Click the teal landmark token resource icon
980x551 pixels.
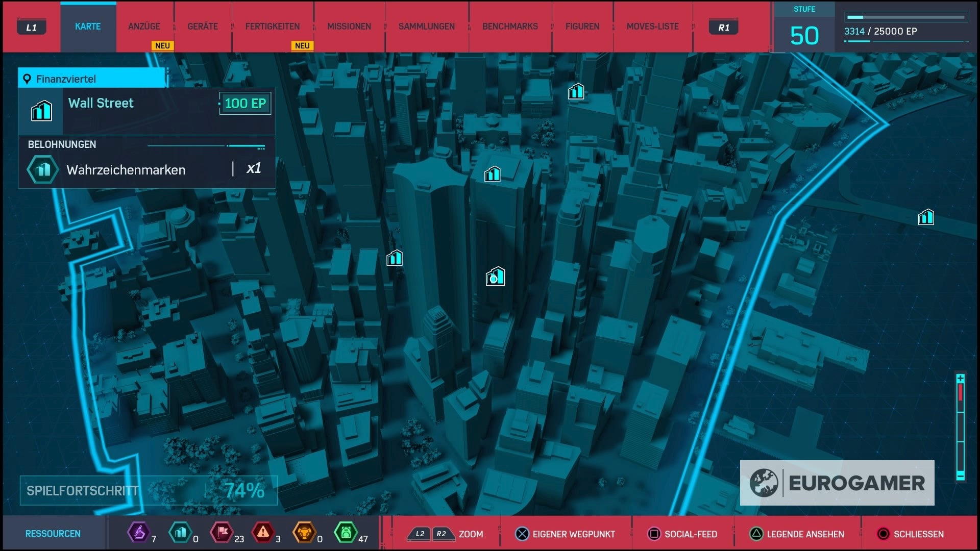180,533
